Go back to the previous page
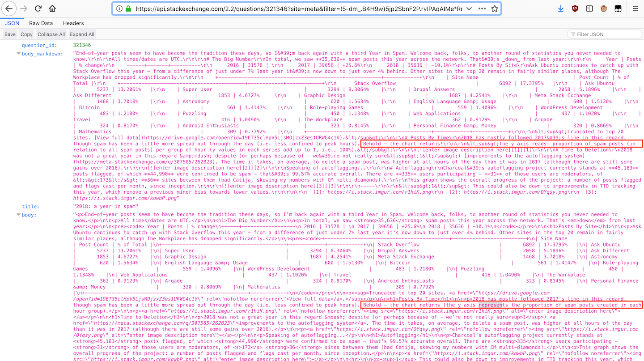This screenshot has height=361, width=644. click(x=9, y=8)
